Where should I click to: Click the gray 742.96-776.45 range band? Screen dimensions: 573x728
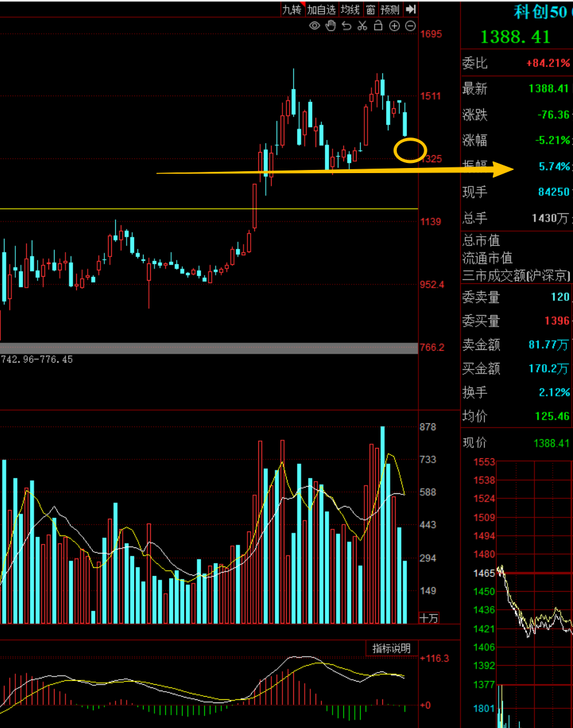tap(209, 347)
